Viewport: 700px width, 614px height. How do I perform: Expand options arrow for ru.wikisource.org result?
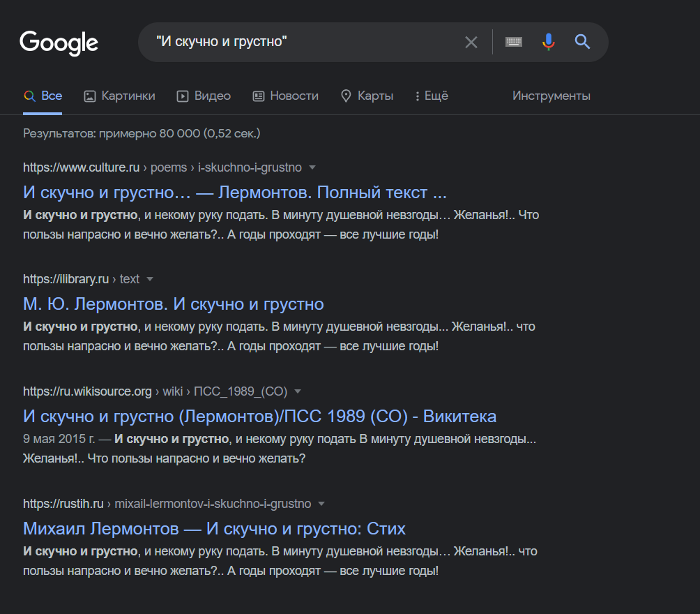[x=298, y=391]
